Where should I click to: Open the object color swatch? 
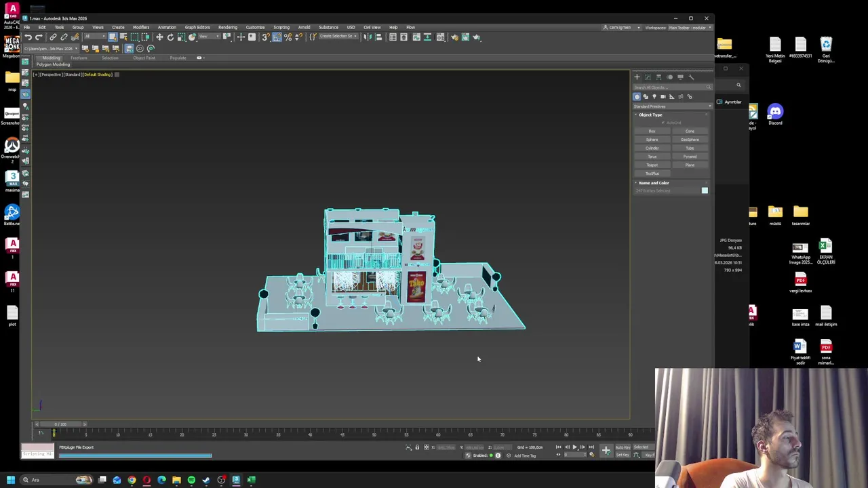click(705, 190)
